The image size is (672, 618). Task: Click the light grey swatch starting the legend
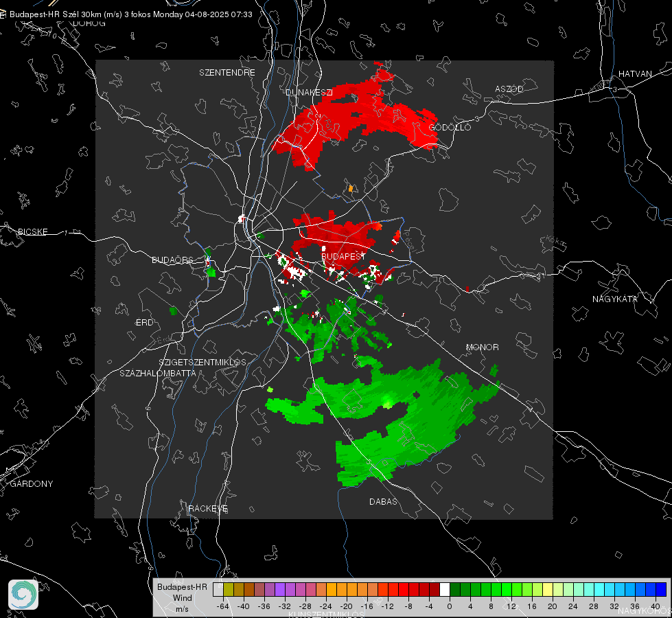(218, 590)
